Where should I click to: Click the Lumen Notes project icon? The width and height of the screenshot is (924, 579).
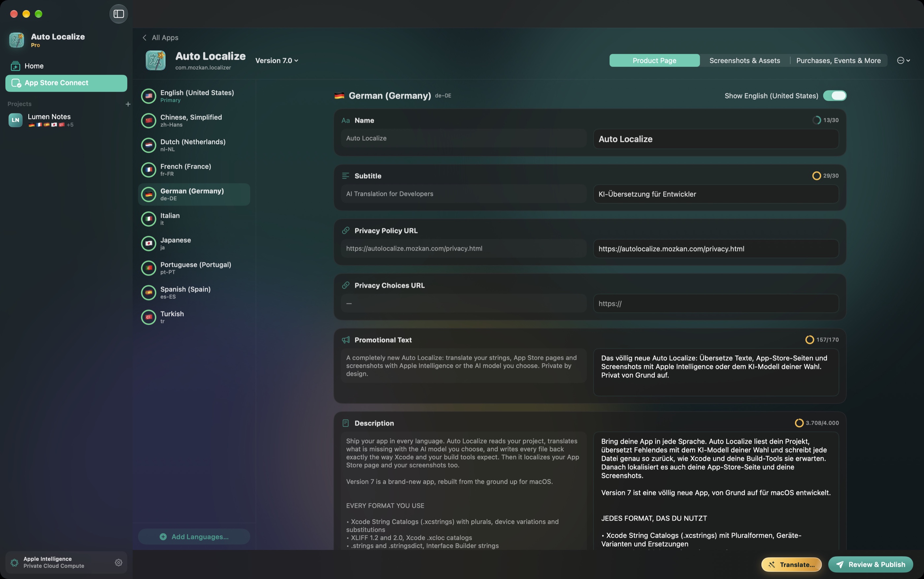pos(15,120)
